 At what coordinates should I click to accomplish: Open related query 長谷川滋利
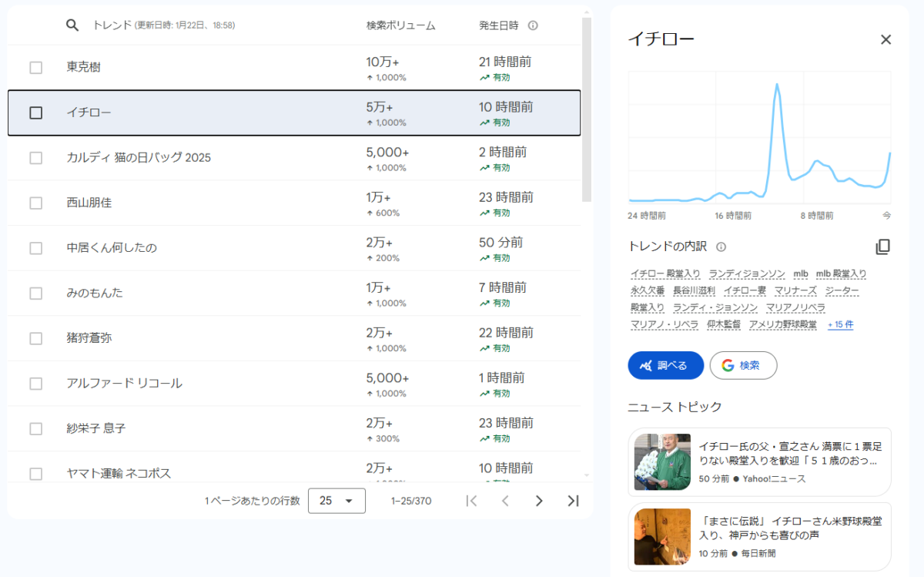[694, 290]
